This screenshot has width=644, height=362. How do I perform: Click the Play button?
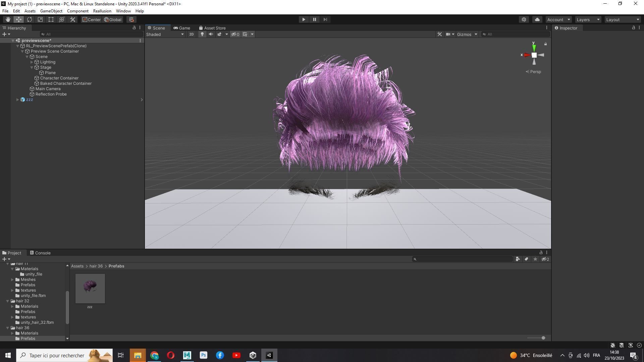click(304, 19)
